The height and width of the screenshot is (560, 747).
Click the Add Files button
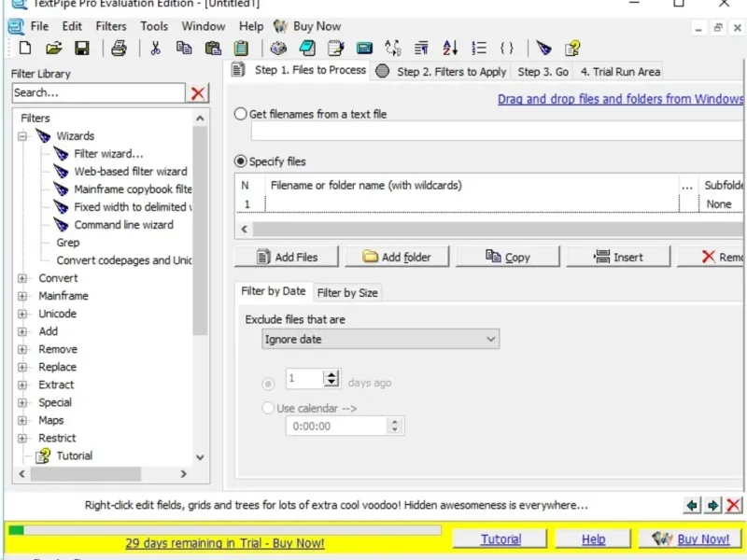pyautogui.click(x=287, y=258)
